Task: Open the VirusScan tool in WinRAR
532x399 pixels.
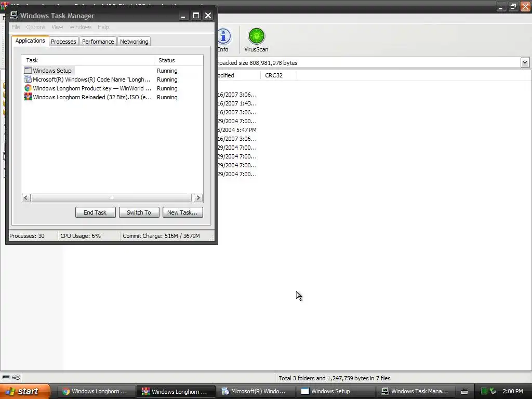Action: [x=256, y=40]
